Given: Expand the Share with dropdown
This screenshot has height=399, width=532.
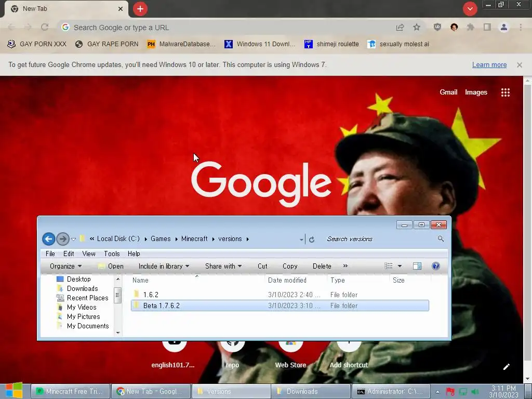Looking at the screenshot, I should (223, 267).
